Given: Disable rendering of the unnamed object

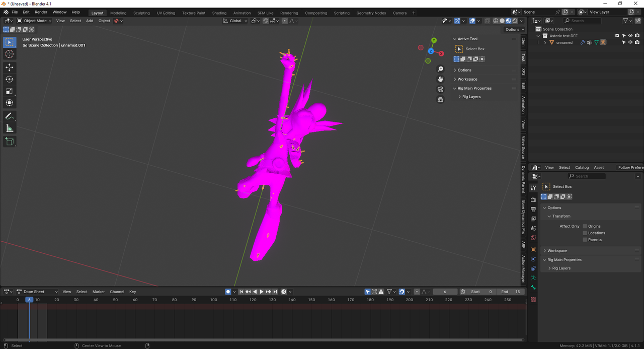Looking at the screenshot, I should 636,42.
